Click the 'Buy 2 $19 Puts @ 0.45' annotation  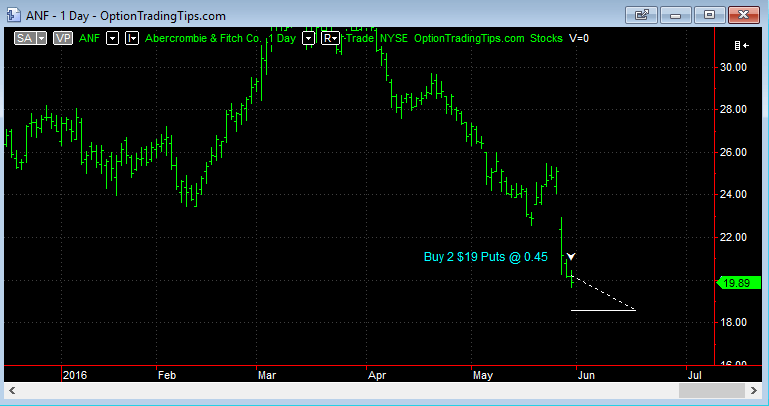486,257
